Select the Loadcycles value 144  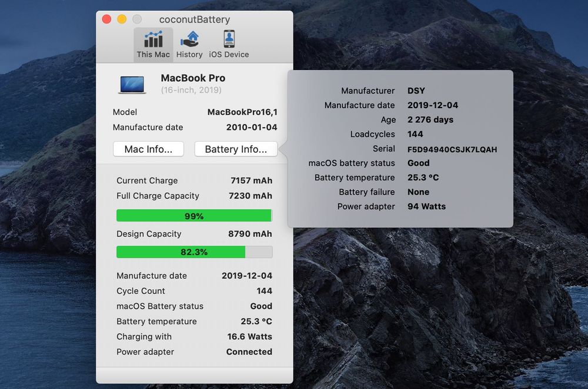pos(415,134)
